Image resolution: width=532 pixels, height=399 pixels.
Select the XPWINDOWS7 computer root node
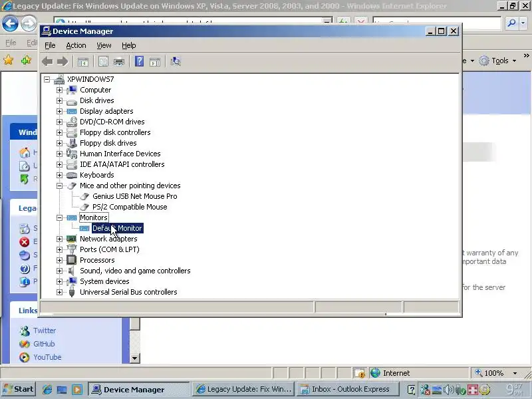tap(90, 79)
